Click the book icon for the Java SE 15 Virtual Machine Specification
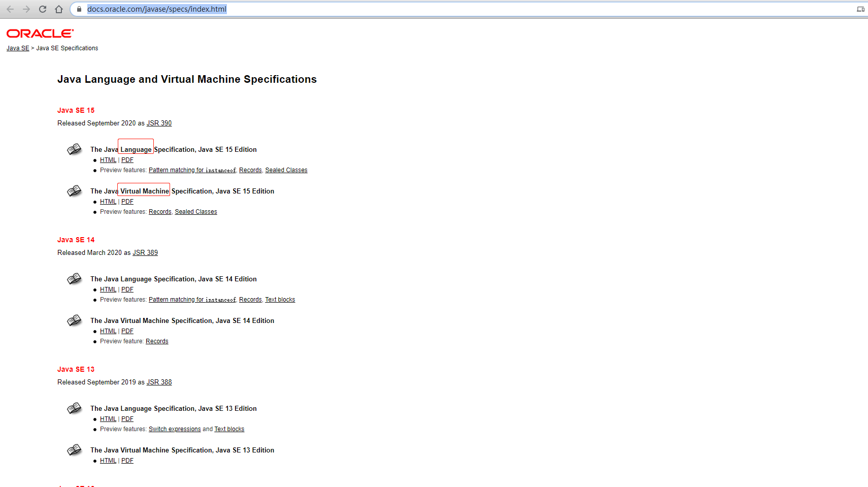 (74, 191)
